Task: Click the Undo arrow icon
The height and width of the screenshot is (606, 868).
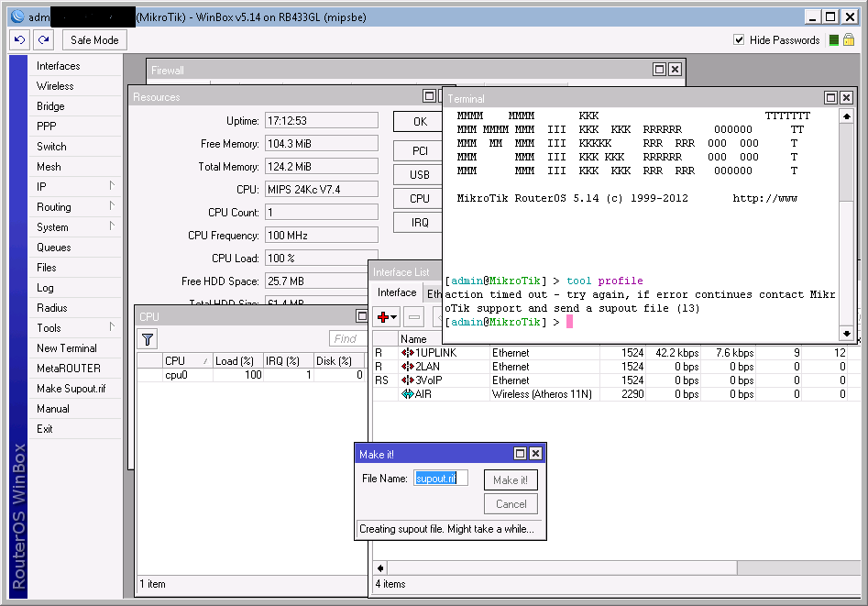Action: [x=20, y=40]
